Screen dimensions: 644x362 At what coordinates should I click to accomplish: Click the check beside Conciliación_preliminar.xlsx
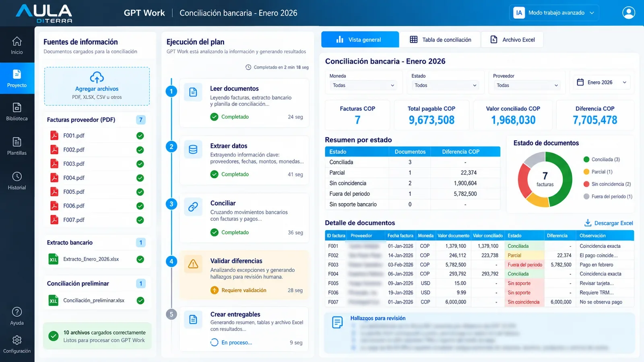click(x=140, y=300)
